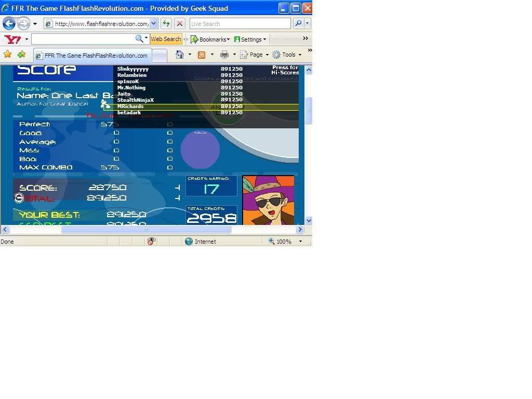Click the horizontal scrollbar thumb
This screenshot has height=399, width=532.
point(145,230)
